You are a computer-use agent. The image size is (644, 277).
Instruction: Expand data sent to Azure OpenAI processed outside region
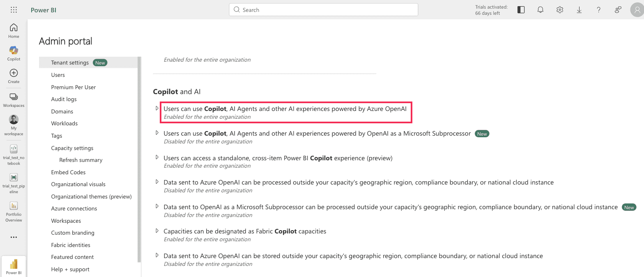point(157,182)
